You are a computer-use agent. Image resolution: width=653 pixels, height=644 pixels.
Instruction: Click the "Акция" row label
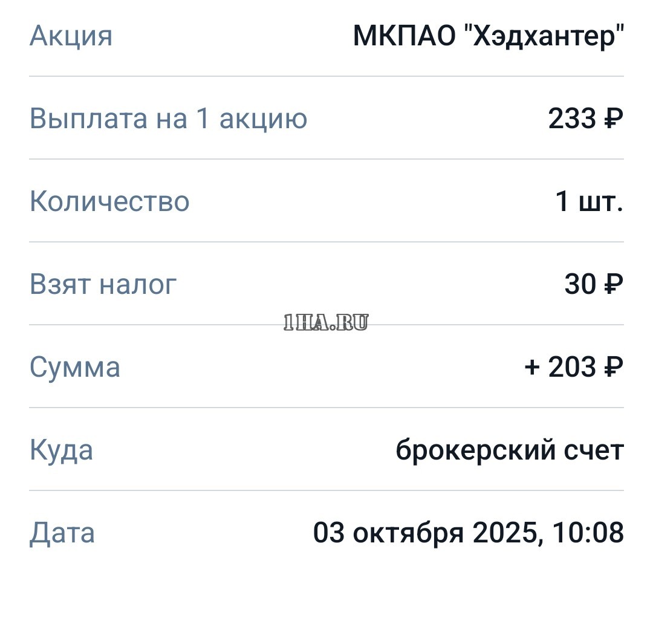tap(71, 36)
